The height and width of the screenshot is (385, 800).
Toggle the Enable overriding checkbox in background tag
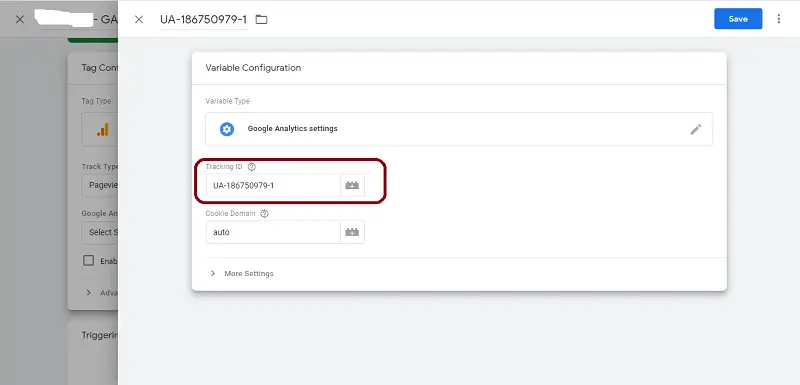click(89, 261)
